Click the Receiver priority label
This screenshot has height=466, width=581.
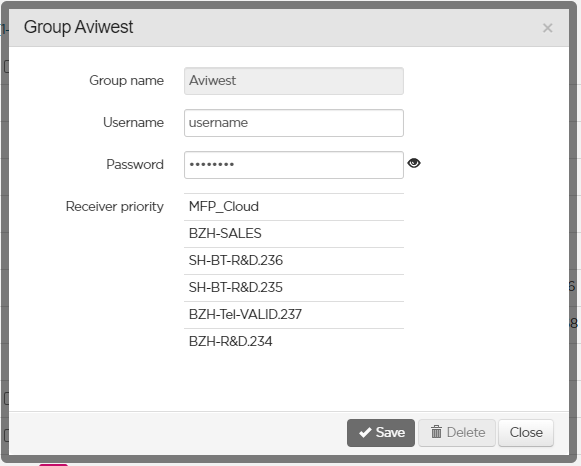tap(114, 207)
